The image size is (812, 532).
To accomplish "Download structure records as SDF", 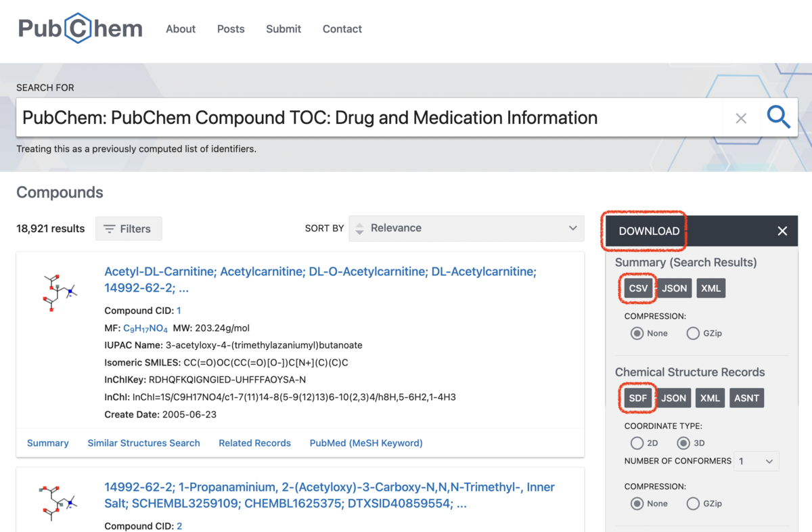I will point(638,398).
